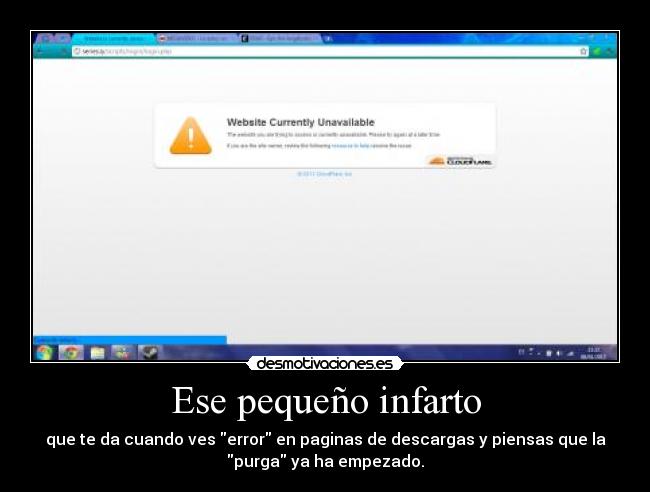The image size is (650, 492).
Task: Open Google Chrome from the taskbar
Action: (71, 353)
